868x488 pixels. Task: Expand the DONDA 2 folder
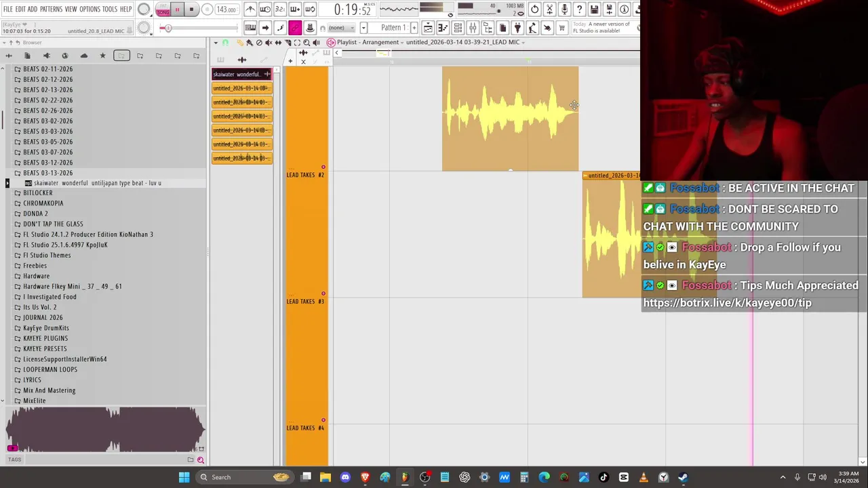coord(35,213)
